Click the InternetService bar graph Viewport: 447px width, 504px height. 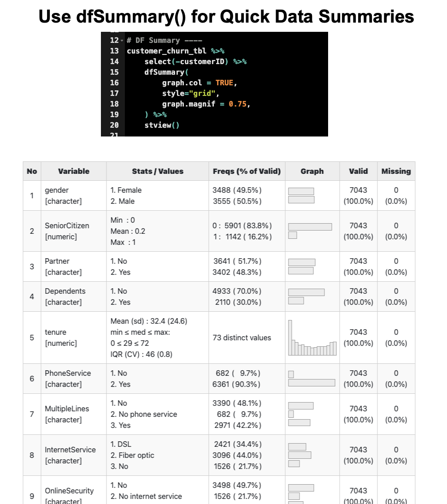click(300, 456)
